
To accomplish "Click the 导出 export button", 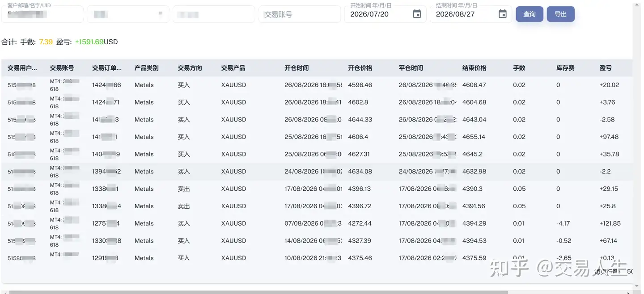I will coord(561,14).
